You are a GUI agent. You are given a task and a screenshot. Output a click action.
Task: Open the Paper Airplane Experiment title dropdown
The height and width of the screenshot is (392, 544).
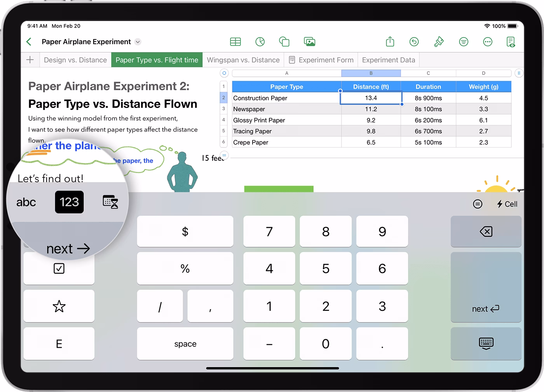pyautogui.click(x=138, y=42)
